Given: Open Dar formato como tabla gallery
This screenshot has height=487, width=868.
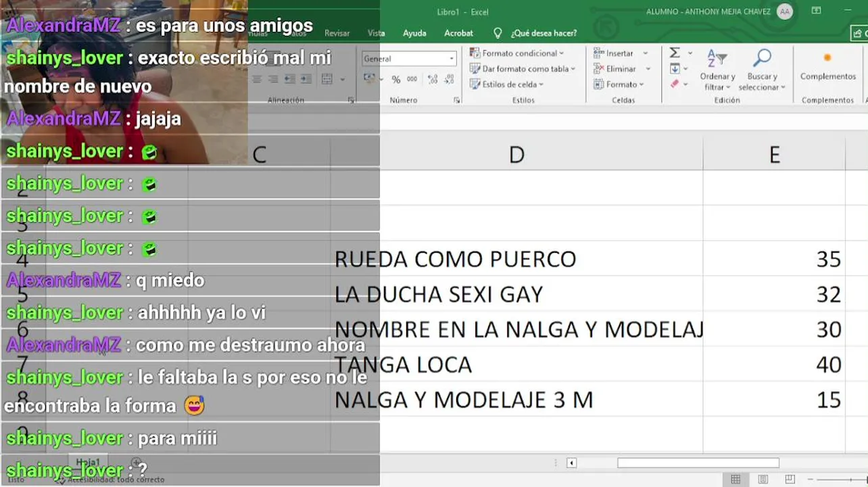Looking at the screenshot, I should tap(523, 68).
